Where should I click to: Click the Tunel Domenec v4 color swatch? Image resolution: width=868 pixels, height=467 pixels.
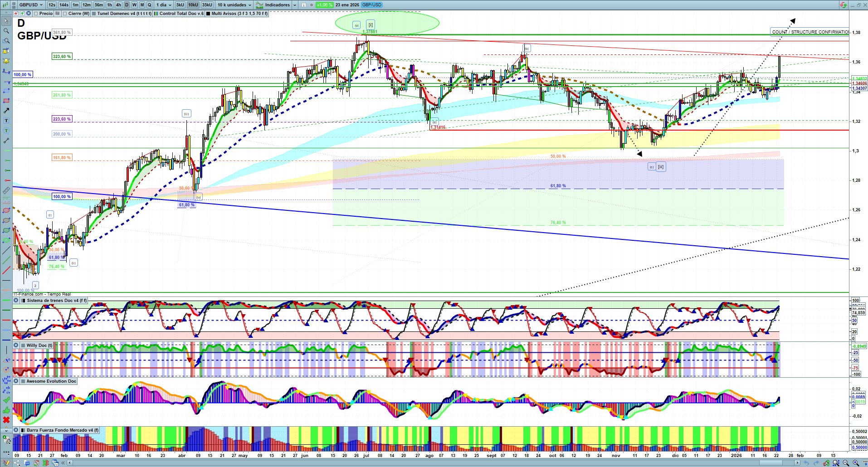click(94, 14)
